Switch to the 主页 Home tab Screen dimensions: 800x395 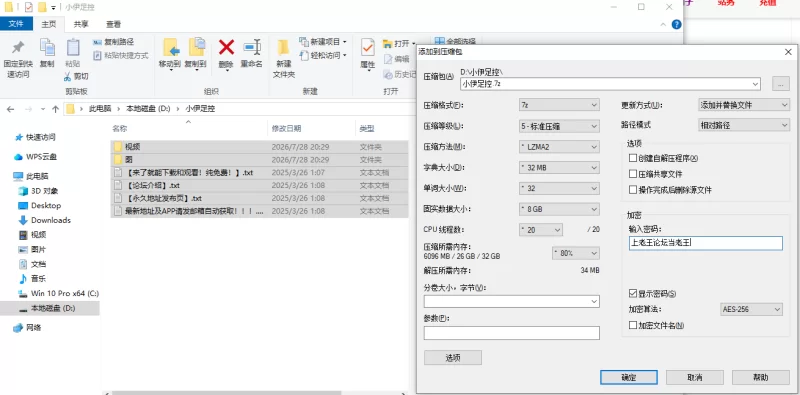coord(49,24)
